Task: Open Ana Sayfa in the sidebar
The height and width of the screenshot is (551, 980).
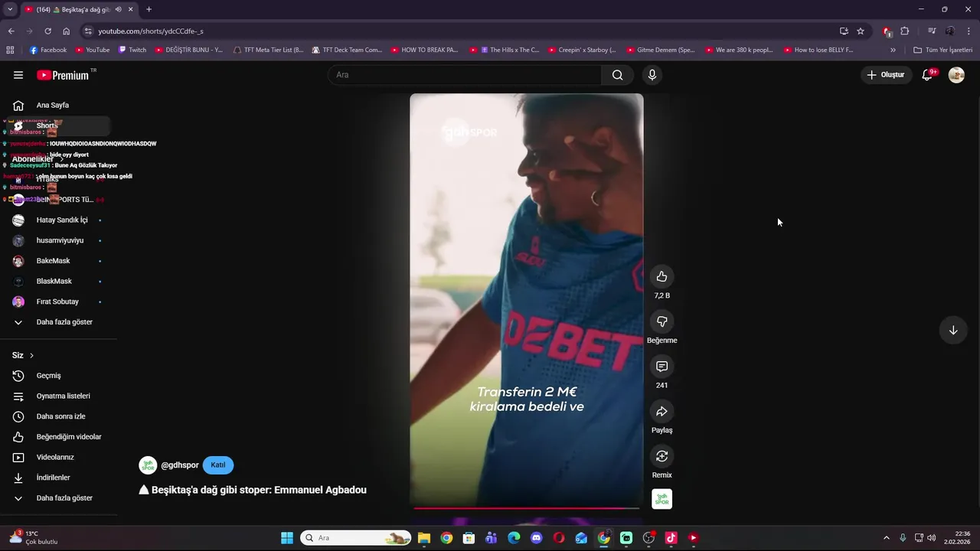Action: (x=58, y=106)
